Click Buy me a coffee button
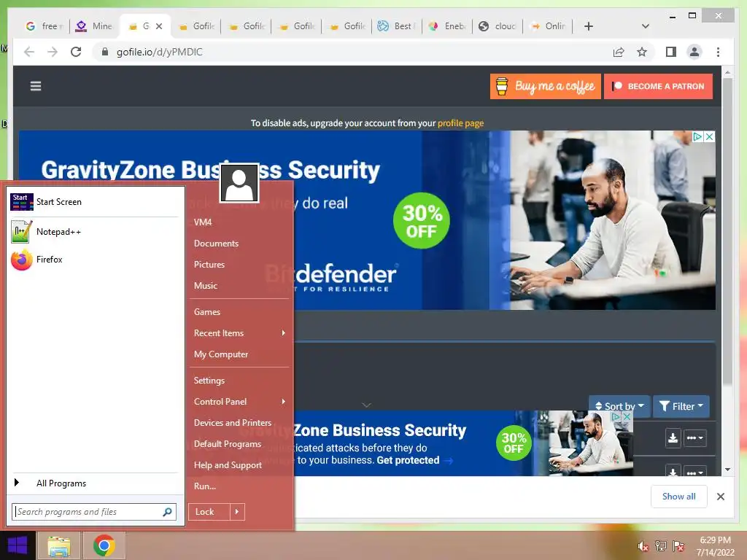 tap(546, 86)
